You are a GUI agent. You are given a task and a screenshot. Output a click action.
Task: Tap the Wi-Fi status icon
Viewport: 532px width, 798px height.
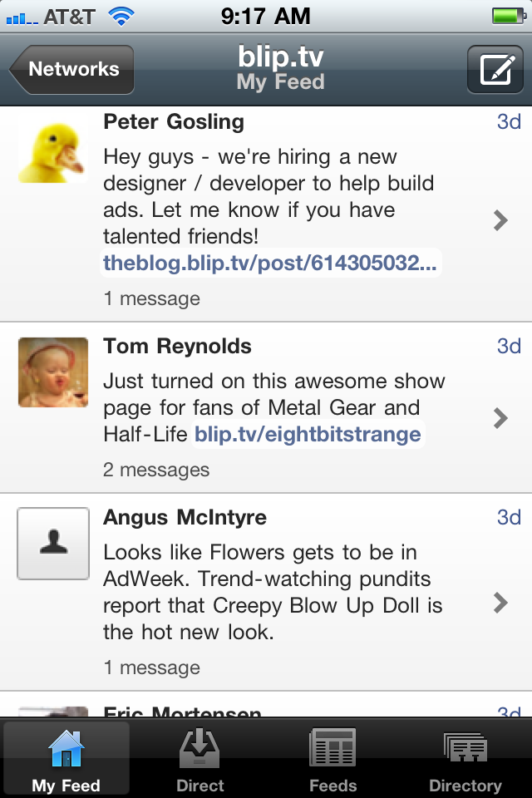click(x=121, y=16)
